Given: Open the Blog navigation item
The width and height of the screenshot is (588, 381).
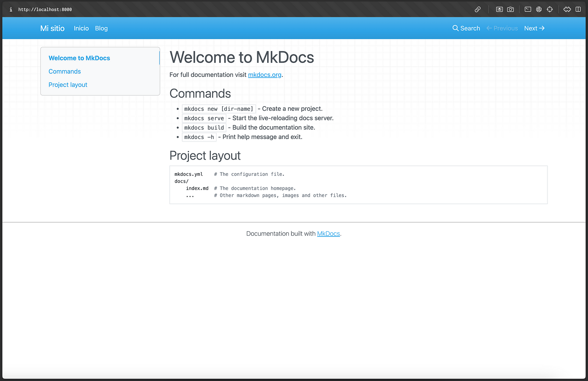Looking at the screenshot, I should [101, 28].
